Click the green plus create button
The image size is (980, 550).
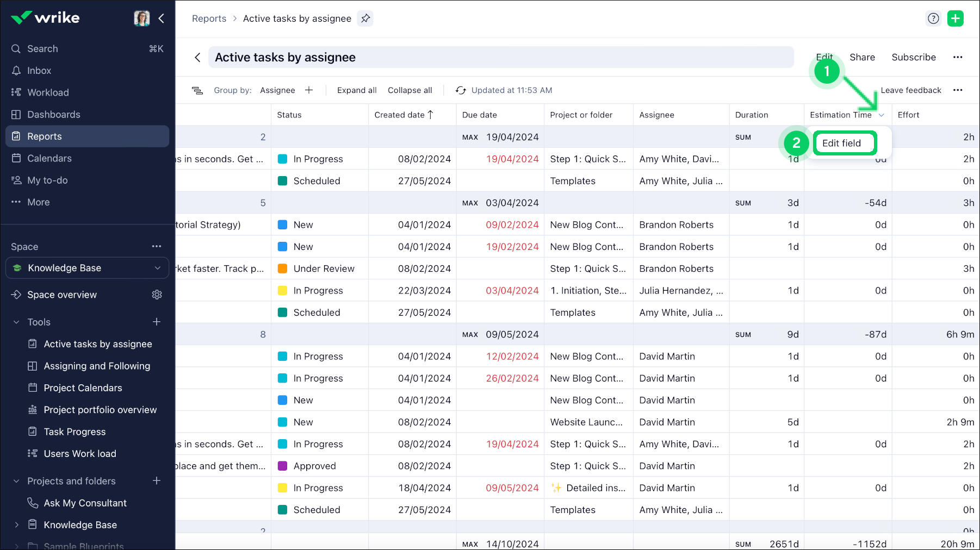pos(955,18)
